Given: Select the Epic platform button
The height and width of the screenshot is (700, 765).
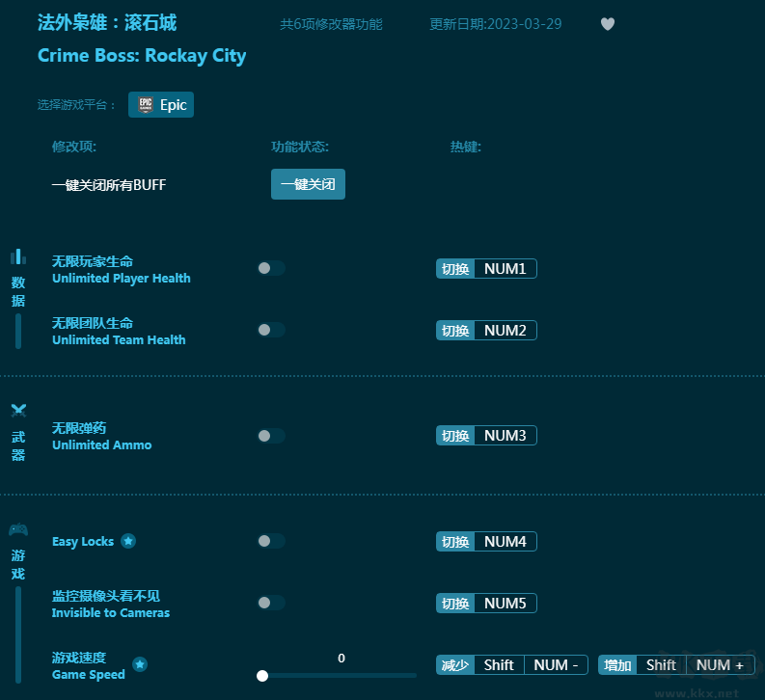Looking at the screenshot, I should 161,104.
